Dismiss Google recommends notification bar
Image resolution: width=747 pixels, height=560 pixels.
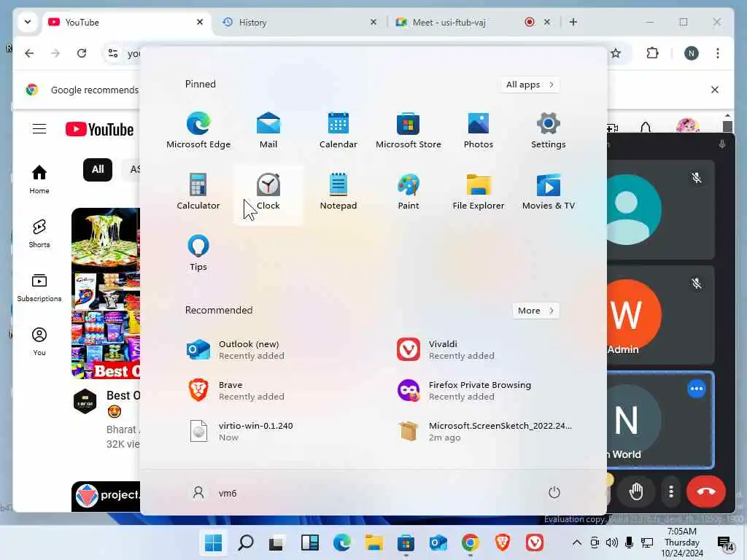[715, 90]
